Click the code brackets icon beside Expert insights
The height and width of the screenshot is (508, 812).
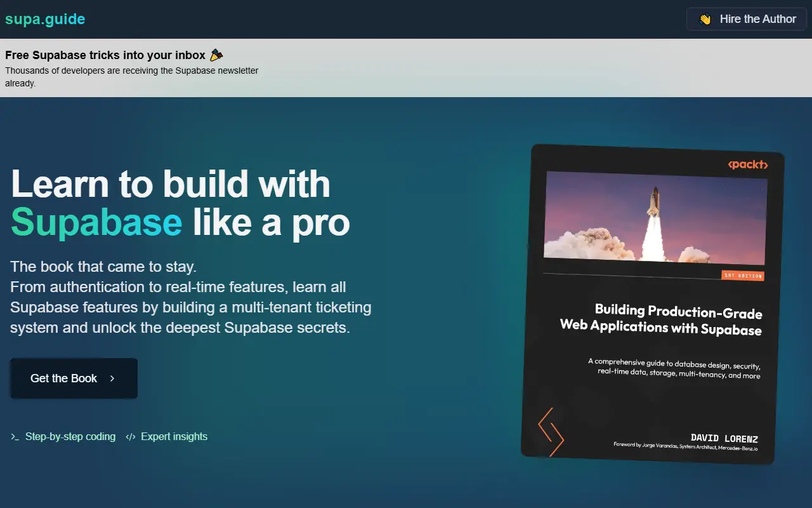point(131,437)
